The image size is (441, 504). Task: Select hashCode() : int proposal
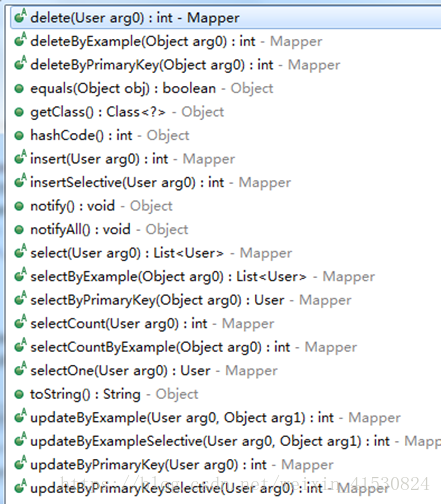[102, 135]
